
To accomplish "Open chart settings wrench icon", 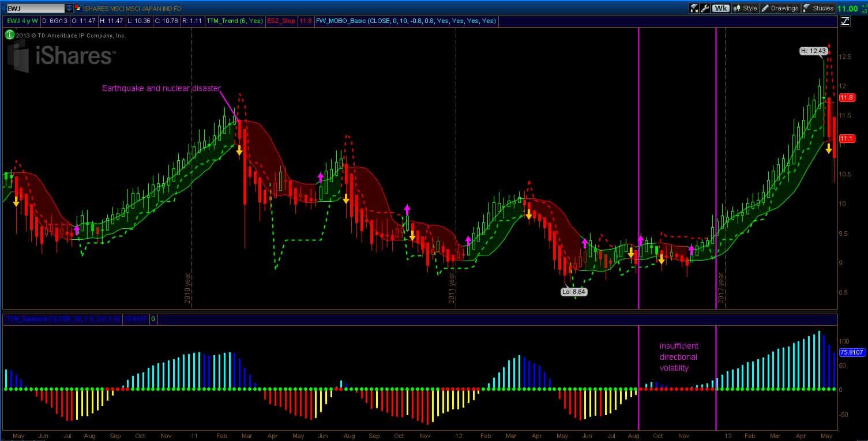I will (x=705, y=8).
